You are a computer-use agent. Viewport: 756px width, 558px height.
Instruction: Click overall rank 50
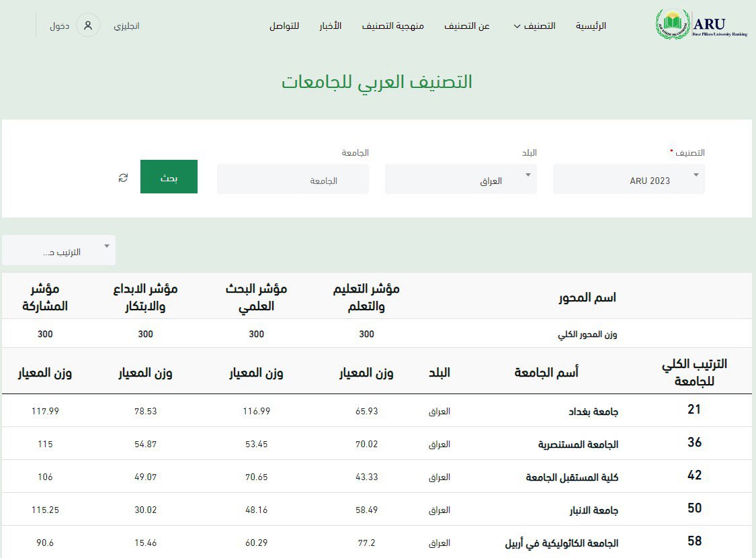694,508
